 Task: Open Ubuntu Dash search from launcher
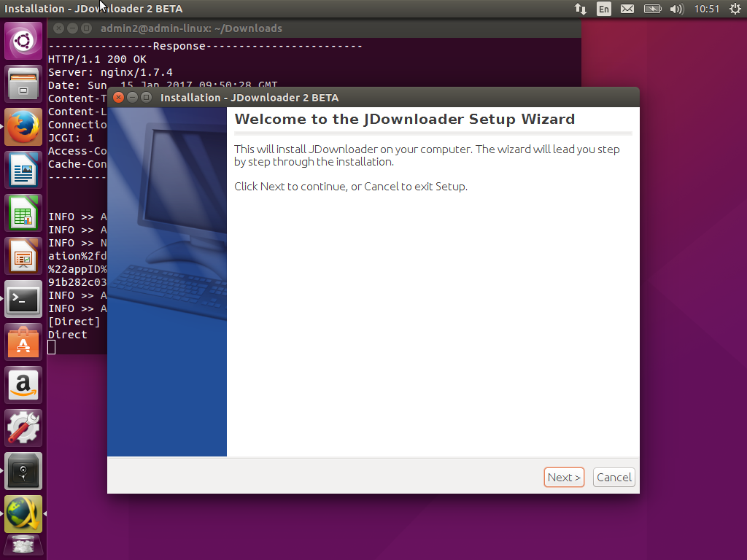[23, 41]
